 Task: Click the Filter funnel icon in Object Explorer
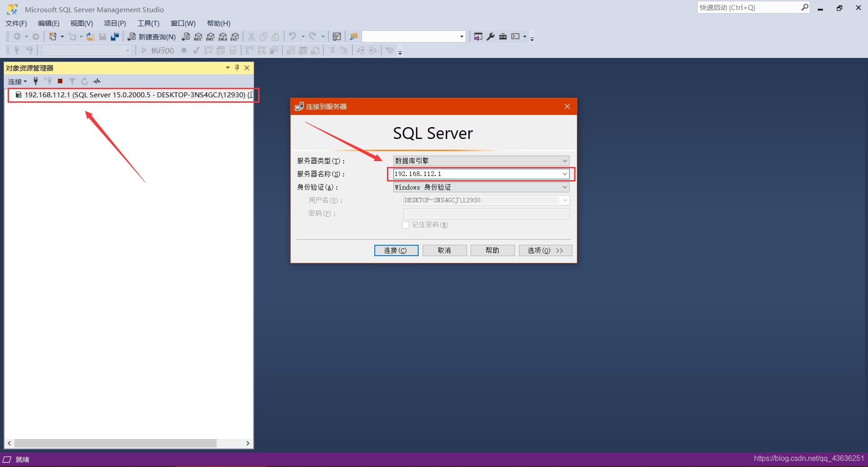click(72, 81)
